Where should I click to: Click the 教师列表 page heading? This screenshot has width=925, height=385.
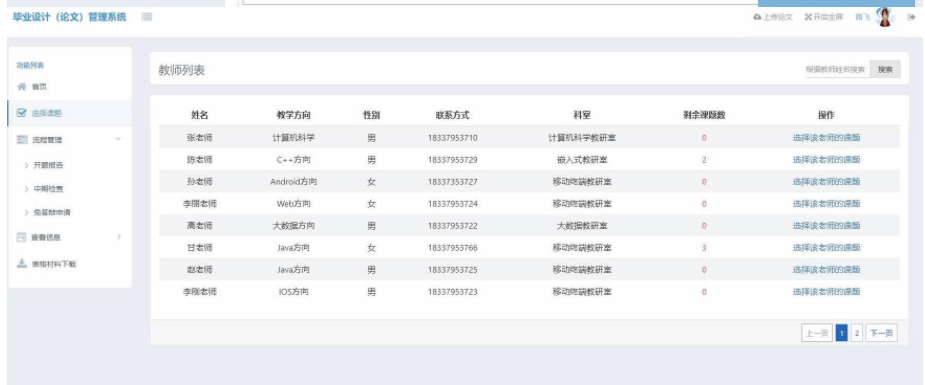[x=182, y=70]
